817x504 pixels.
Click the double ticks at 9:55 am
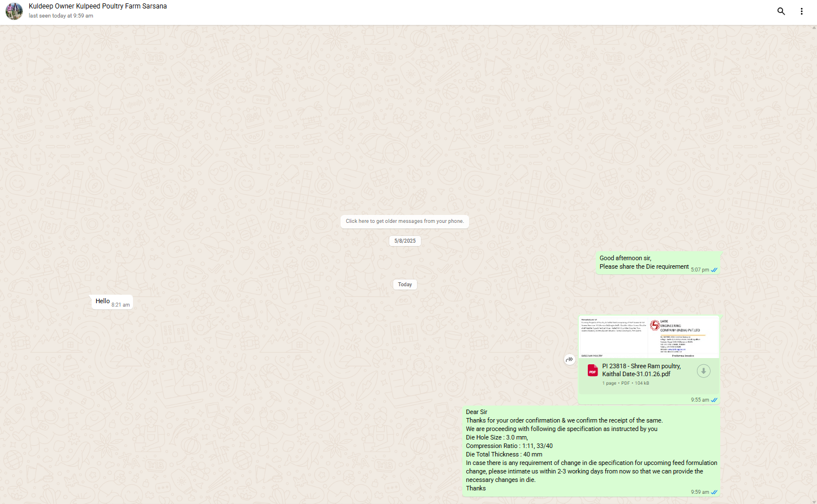tap(714, 400)
